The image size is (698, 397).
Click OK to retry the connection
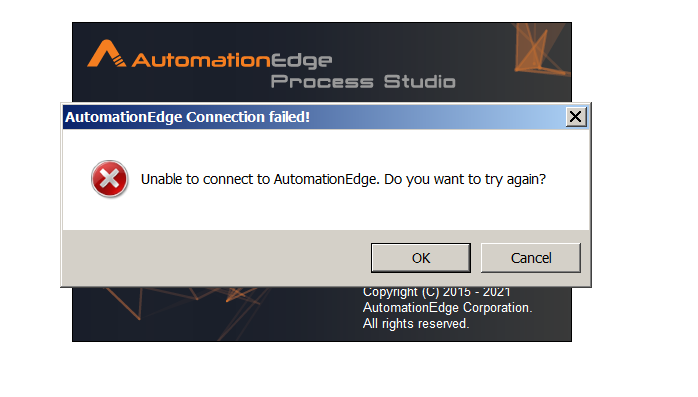pyautogui.click(x=421, y=258)
